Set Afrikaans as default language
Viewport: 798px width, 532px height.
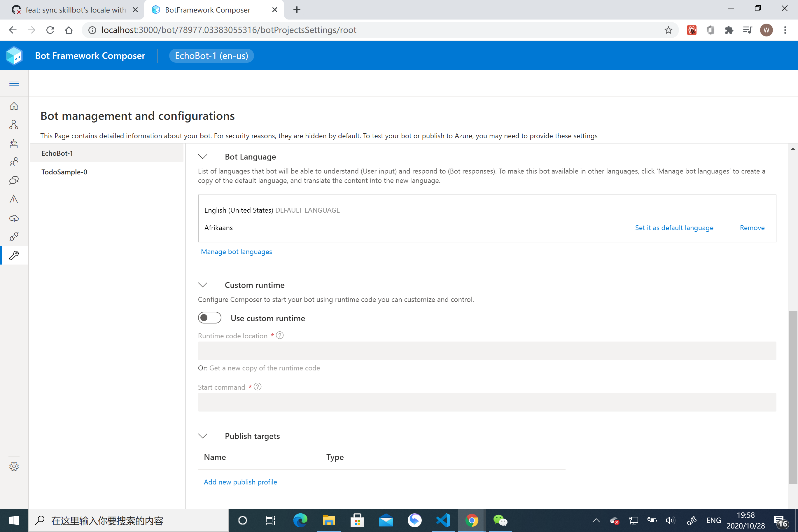point(674,228)
